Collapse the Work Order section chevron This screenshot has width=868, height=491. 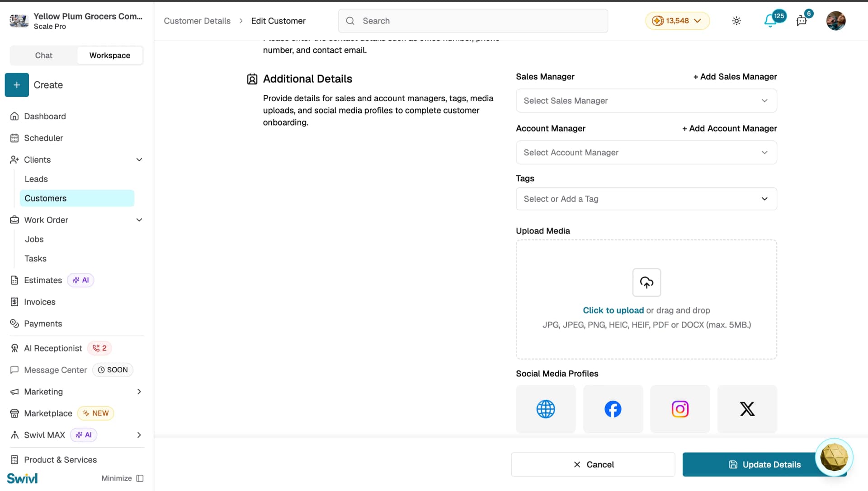click(x=139, y=220)
